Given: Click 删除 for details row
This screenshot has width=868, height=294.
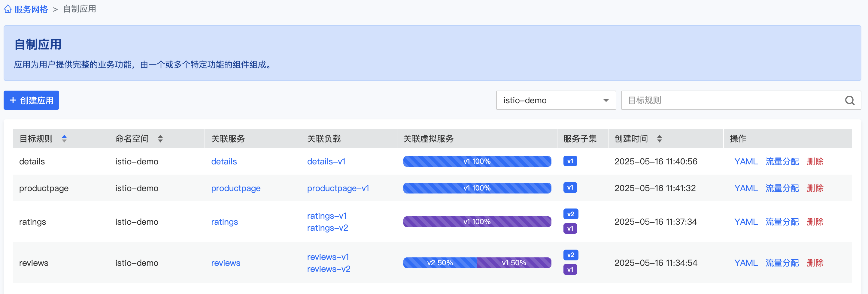Looking at the screenshot, I should tap(815, 161).
